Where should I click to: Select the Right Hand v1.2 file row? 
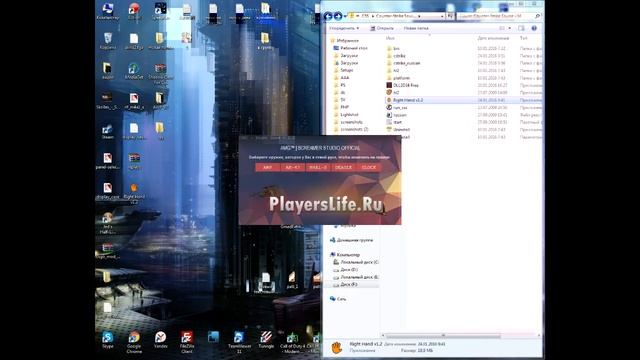tap(463, 100)
